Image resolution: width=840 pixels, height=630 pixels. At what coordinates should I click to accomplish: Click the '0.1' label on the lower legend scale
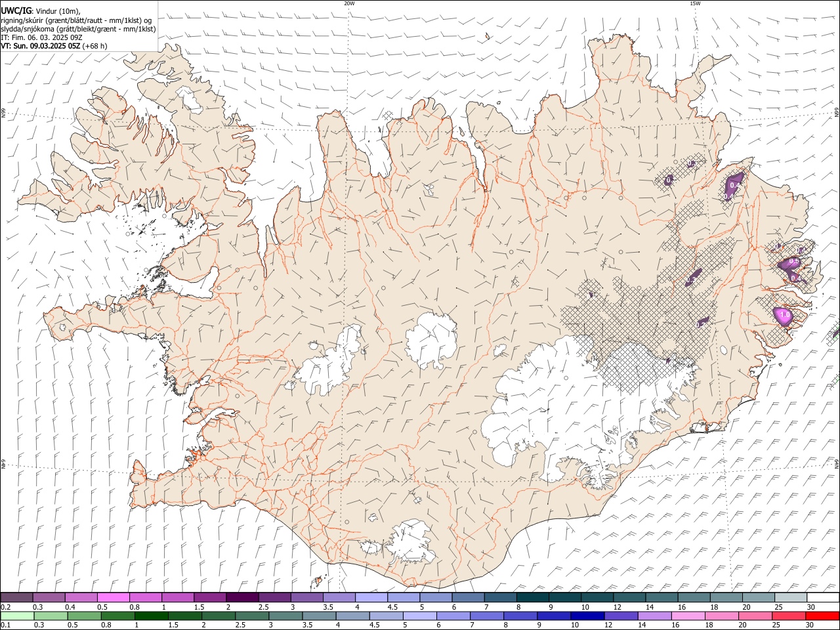(5, 625)
